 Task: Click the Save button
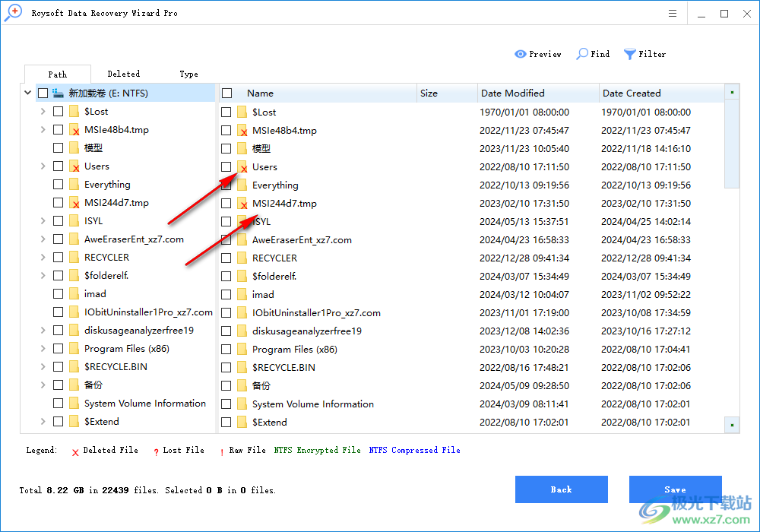coord(675,489)
